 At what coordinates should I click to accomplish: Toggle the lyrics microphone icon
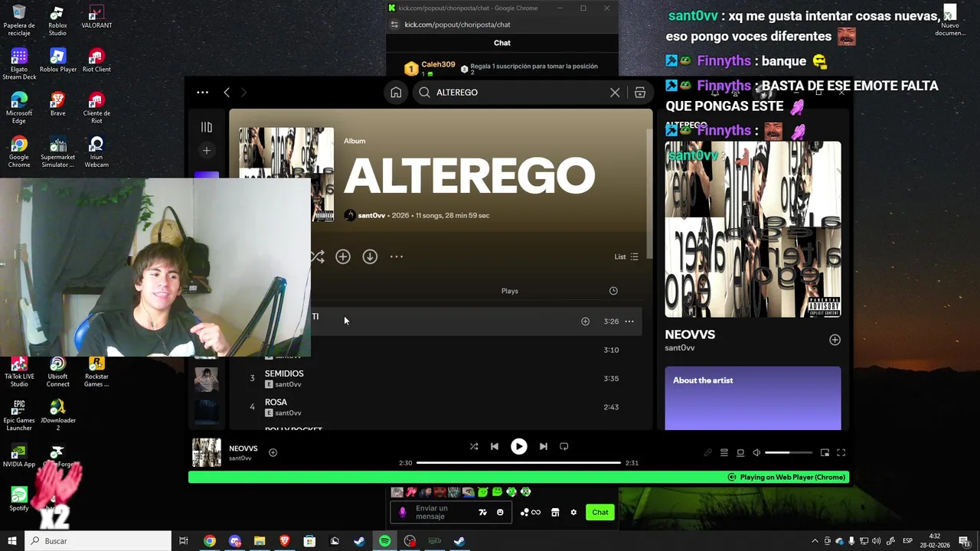point(708,453)
